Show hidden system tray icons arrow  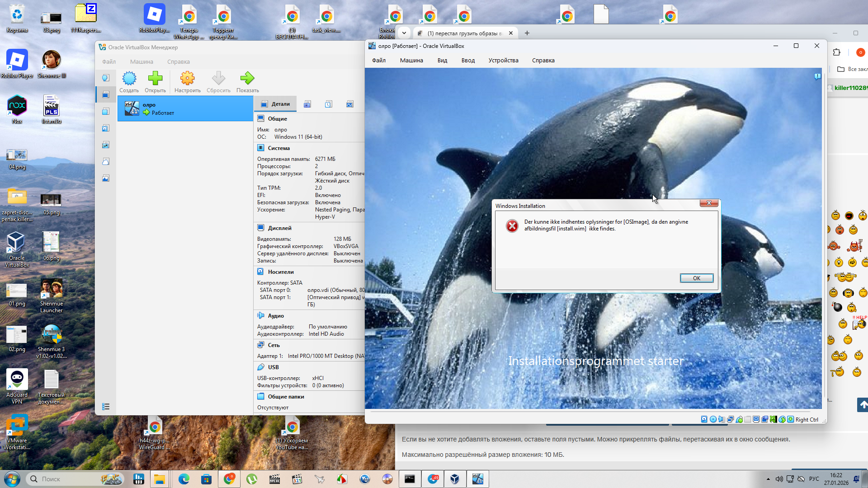pos(768,479)
